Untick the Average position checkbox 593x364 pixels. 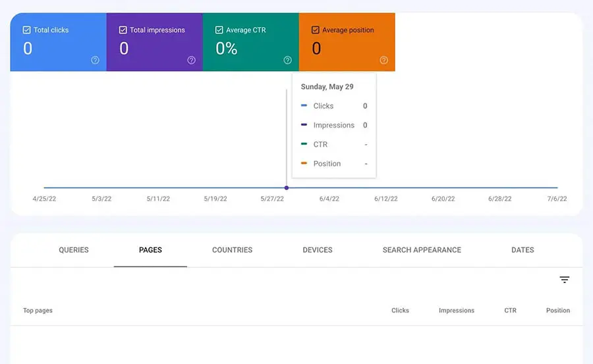[x=316, y=30]
